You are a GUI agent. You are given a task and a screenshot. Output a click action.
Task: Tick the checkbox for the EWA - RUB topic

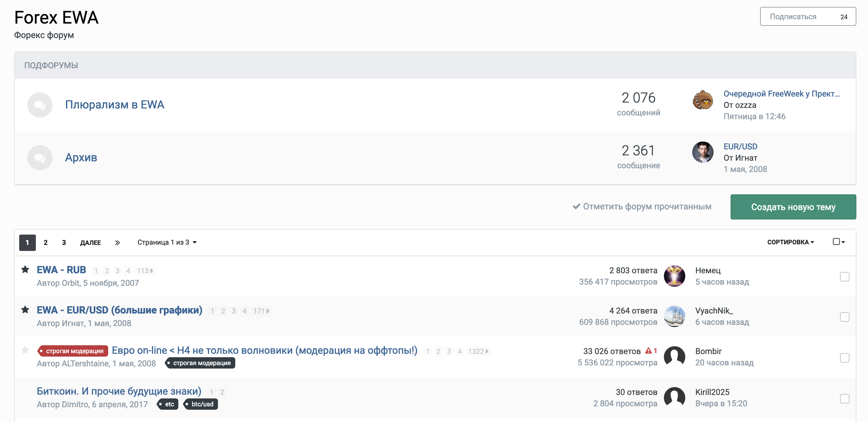844,276
